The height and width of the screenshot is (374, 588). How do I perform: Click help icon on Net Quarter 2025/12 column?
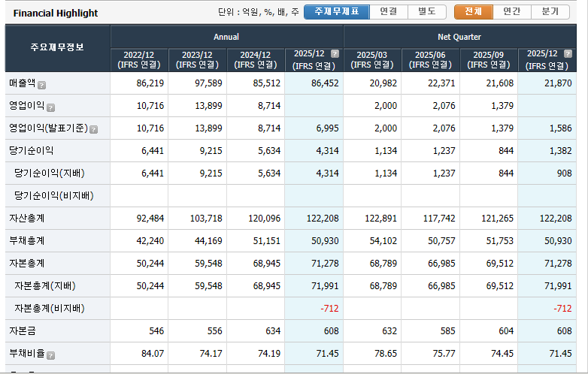[568, 54]
